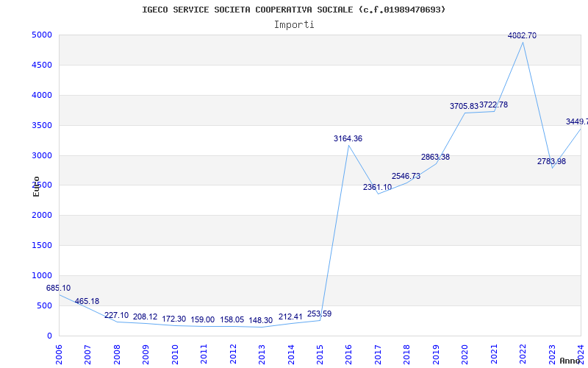Click the 2020 x-axis year label
The height and width of the screenshot is (368, 588).
coord(465,354)
